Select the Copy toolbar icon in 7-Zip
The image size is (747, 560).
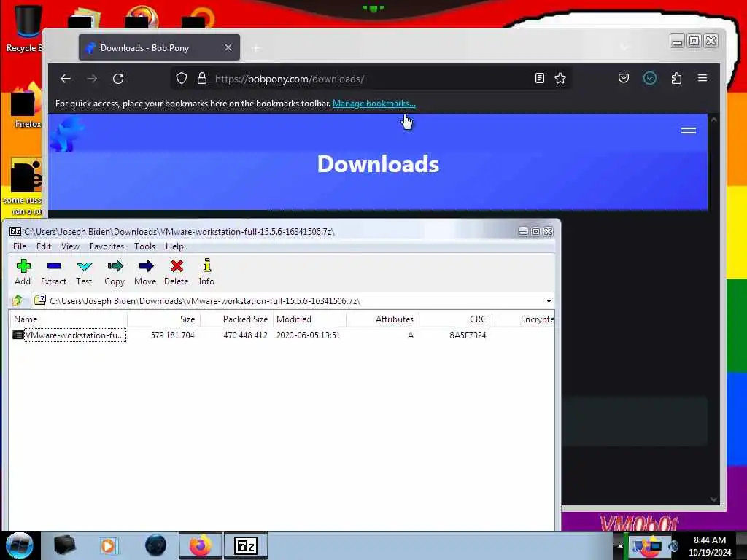(115, 272)
